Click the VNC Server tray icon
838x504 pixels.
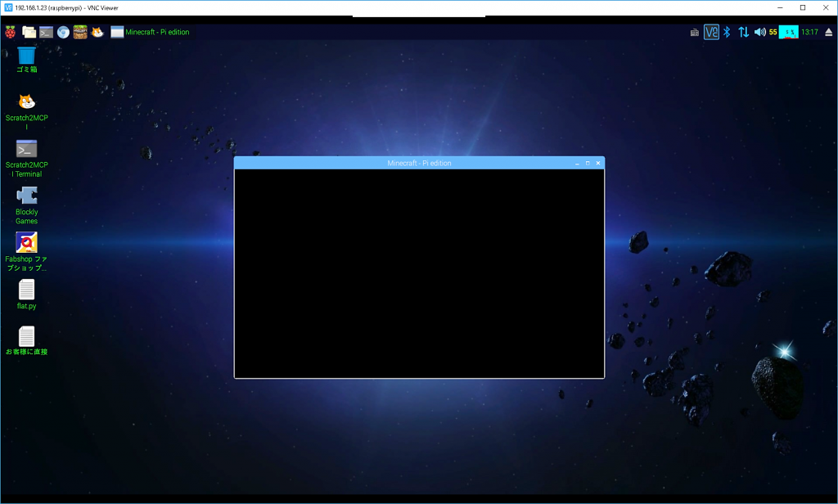pyautogui.click(x=711, y=32)
